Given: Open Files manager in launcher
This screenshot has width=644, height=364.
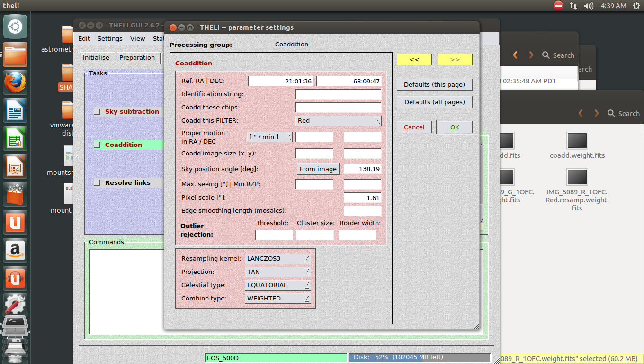Looking at the screenshot, I should click(x=15, y=55).
